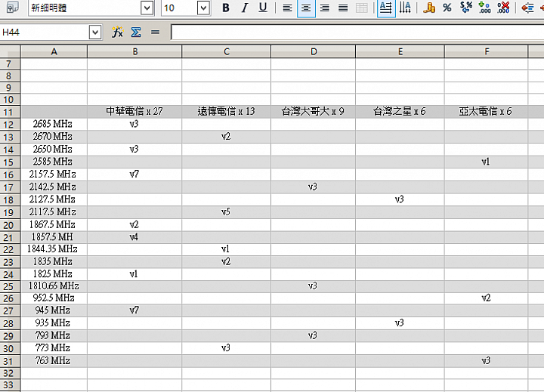The image size is (544, 392).
Task: Select column A header
Action: (54, 51)
